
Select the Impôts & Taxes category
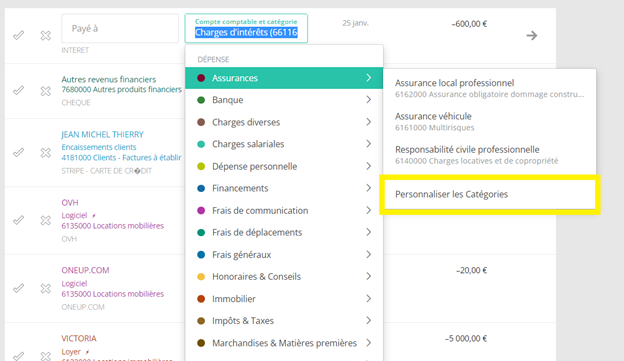(284, 321)
